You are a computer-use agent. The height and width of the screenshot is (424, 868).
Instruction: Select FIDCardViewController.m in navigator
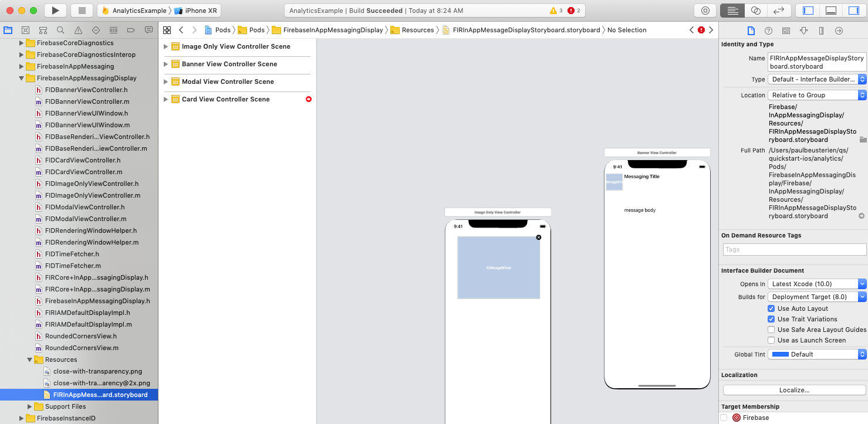[x=83, y=172]
